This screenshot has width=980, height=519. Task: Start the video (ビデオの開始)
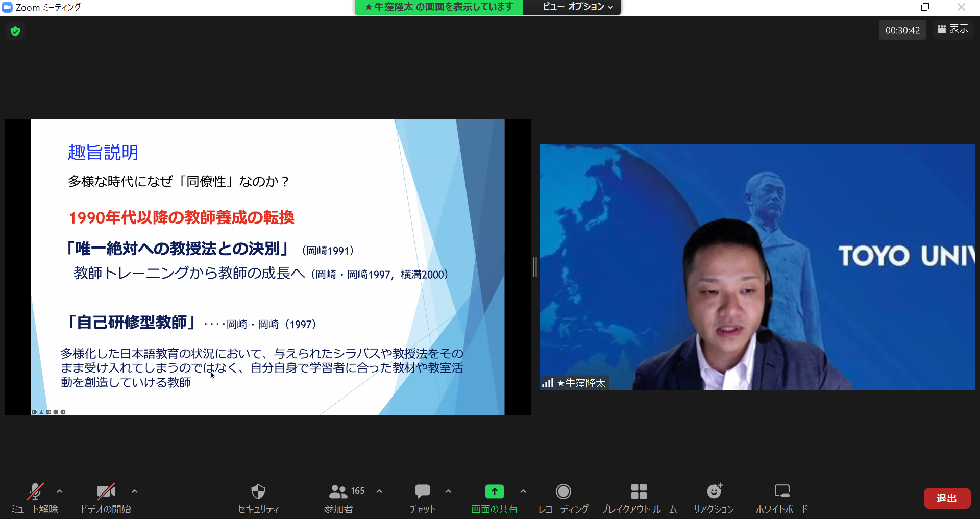(x=106, y=492)
